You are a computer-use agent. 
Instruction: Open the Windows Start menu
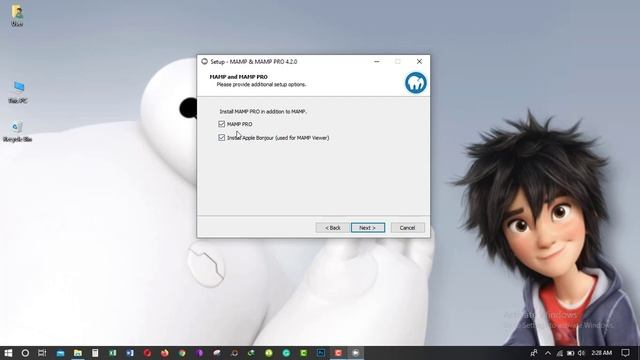[8, 353]
